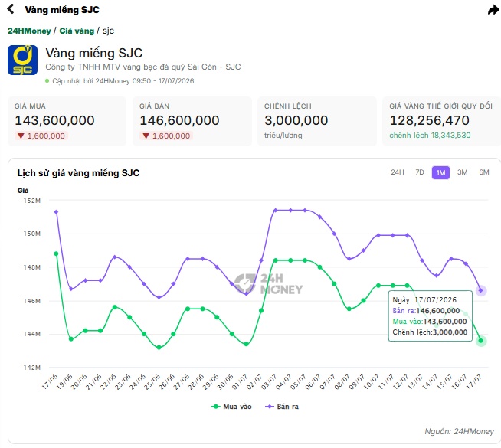The width and height of the screenshot is (501, 448).
Task: Click the 152M y-axis label
Action: pyautogui.click(x=32, y=201)
